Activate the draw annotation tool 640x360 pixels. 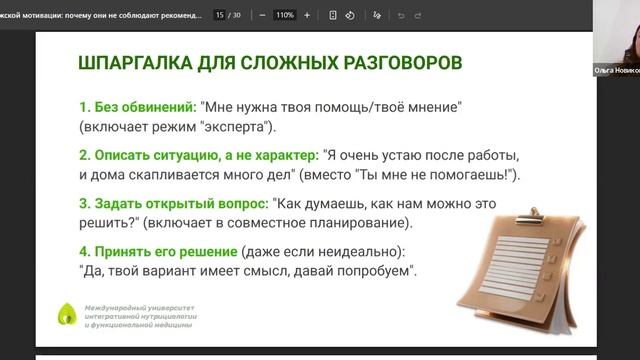click(x=377, y=16)
